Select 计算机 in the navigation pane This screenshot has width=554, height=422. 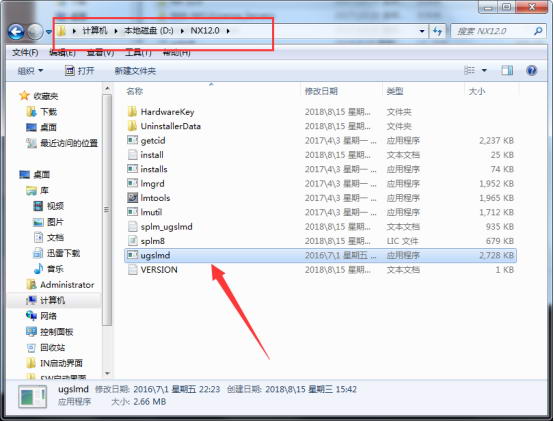46,300
